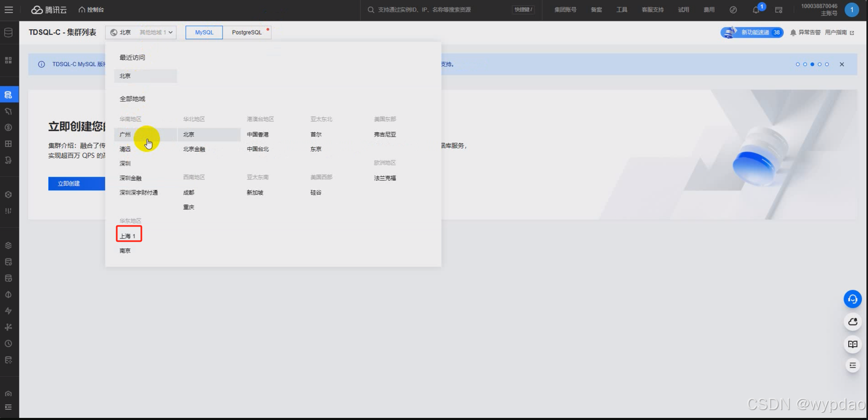The image size is (868, 420).
Task: Select 北京金融 region
Action: (x=194, y=149)
